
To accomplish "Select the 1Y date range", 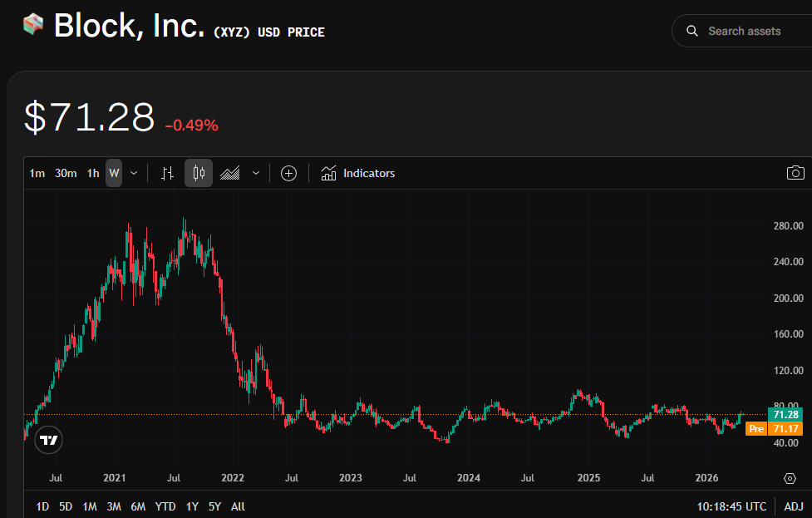I will (192, 506).
